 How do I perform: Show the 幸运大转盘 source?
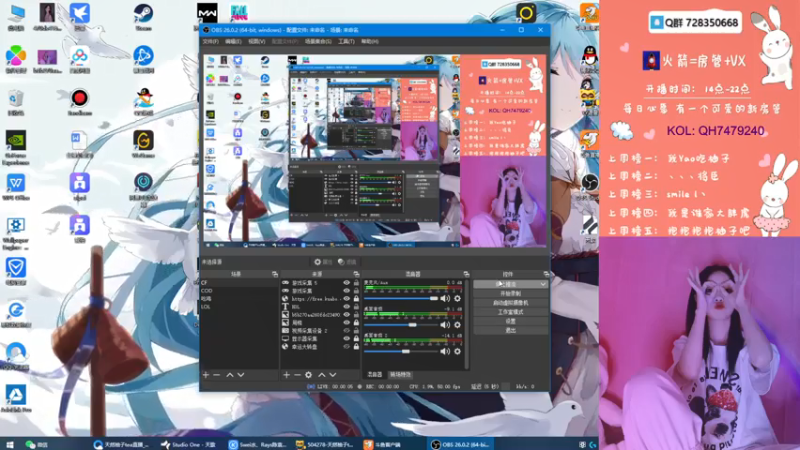346,347
